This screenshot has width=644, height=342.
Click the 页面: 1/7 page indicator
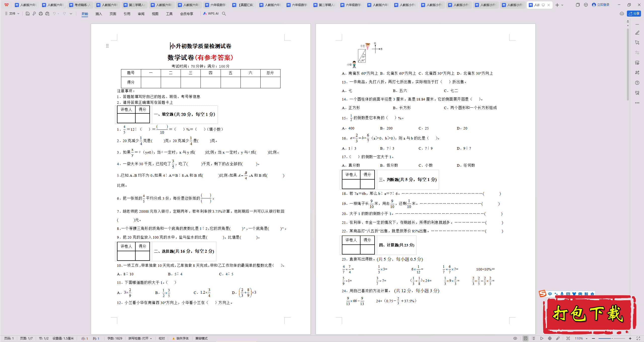point(26,338)
